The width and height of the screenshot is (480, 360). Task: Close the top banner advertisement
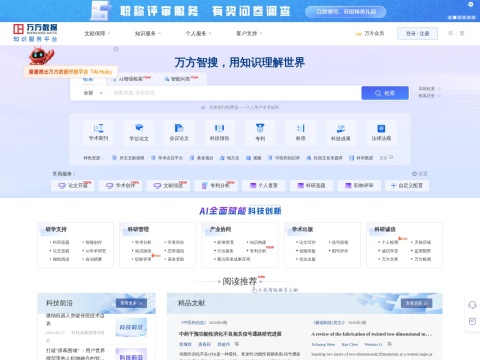coord(471,4)
